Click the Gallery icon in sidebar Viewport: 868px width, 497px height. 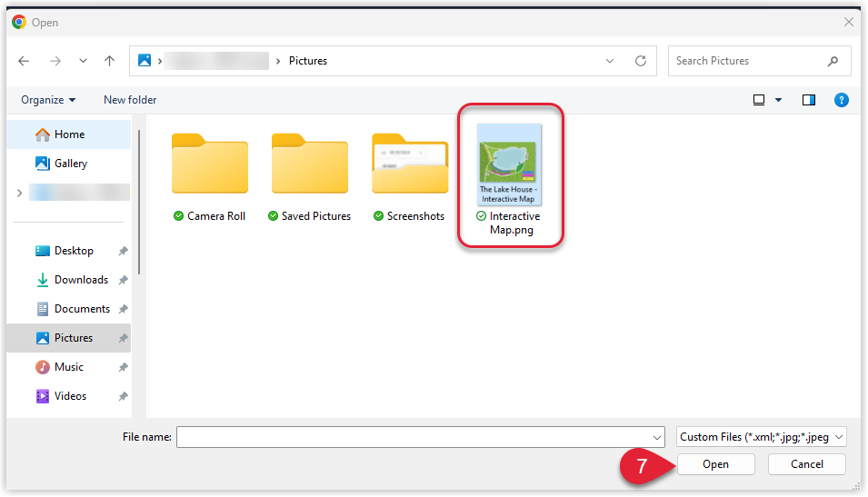click(x=42, y=164)
